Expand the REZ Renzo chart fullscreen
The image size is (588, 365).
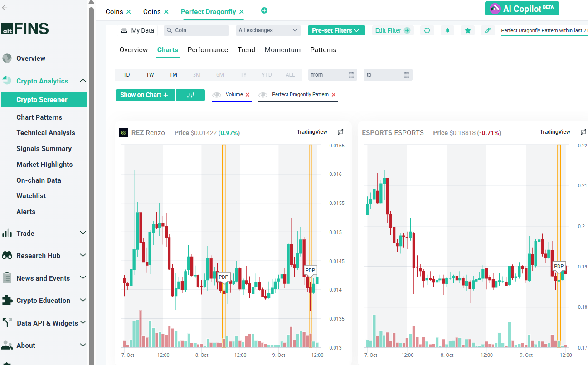[340, 132]
